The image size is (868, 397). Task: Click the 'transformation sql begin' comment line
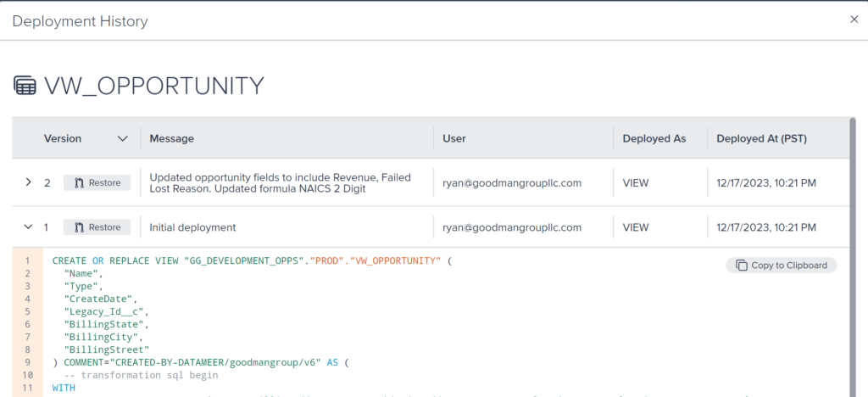[x=141, y=376]
